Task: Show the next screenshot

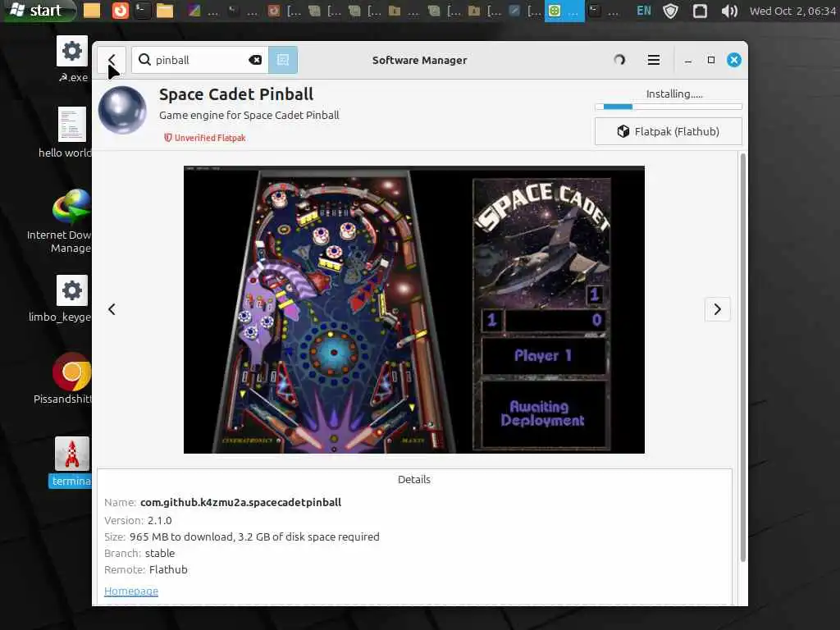Action: [x=717, y=309]
